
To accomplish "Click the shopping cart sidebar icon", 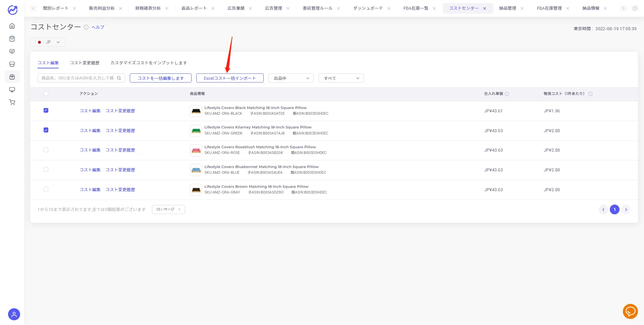I will point(12,102).
